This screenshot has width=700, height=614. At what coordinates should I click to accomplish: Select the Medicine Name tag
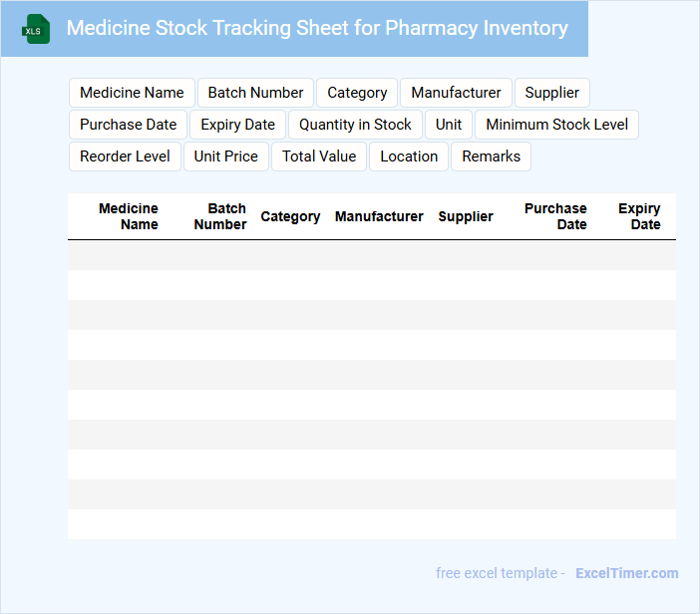[132, 93]
